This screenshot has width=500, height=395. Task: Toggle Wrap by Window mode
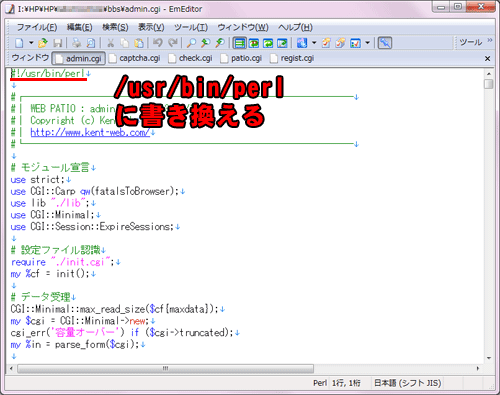pyautogui.click(x=268, y=43)
